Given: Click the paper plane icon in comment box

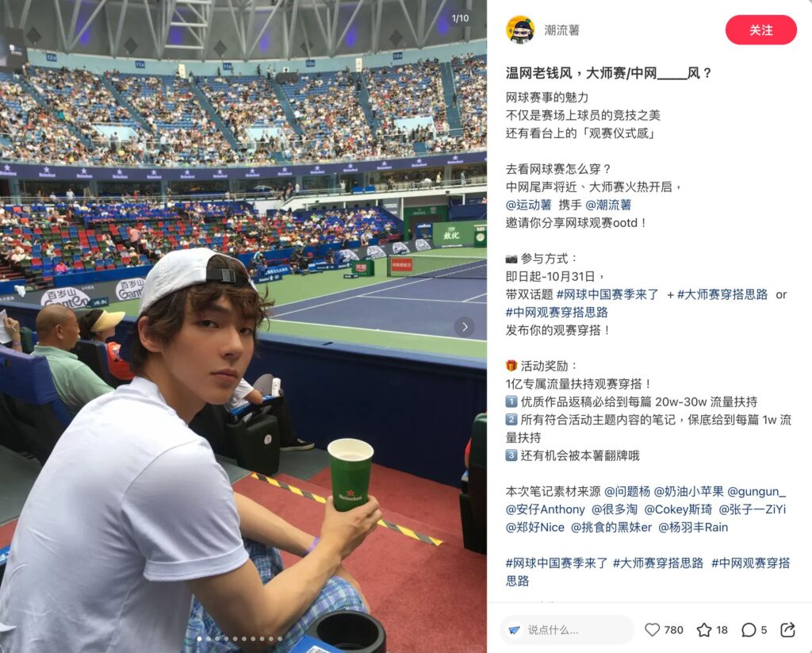Looking at the screenshot, I should pyautogui.click(x=514, y=630).
